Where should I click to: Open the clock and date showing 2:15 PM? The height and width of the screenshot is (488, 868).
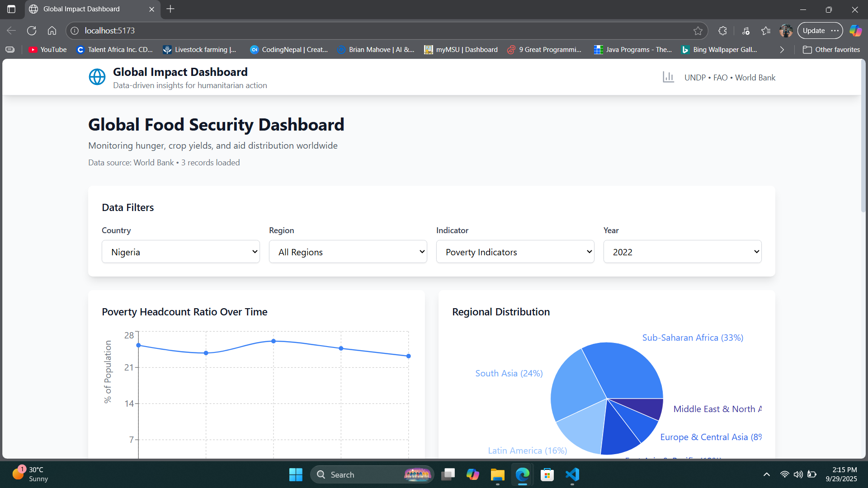coord(841,474)
